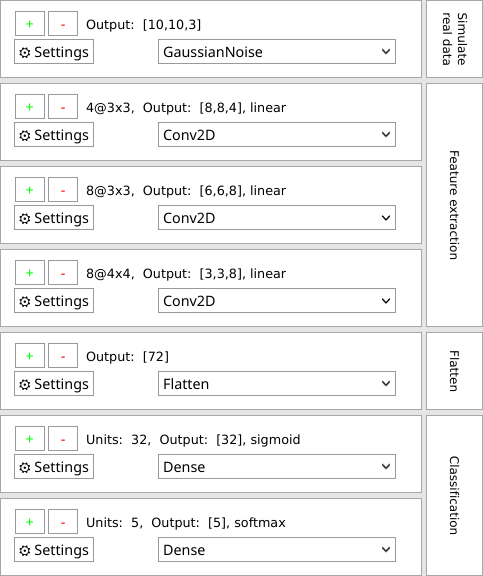Screen dimensions: 483x576
Task: Open Settings for the softmax Dense layer
Action: 54,550
